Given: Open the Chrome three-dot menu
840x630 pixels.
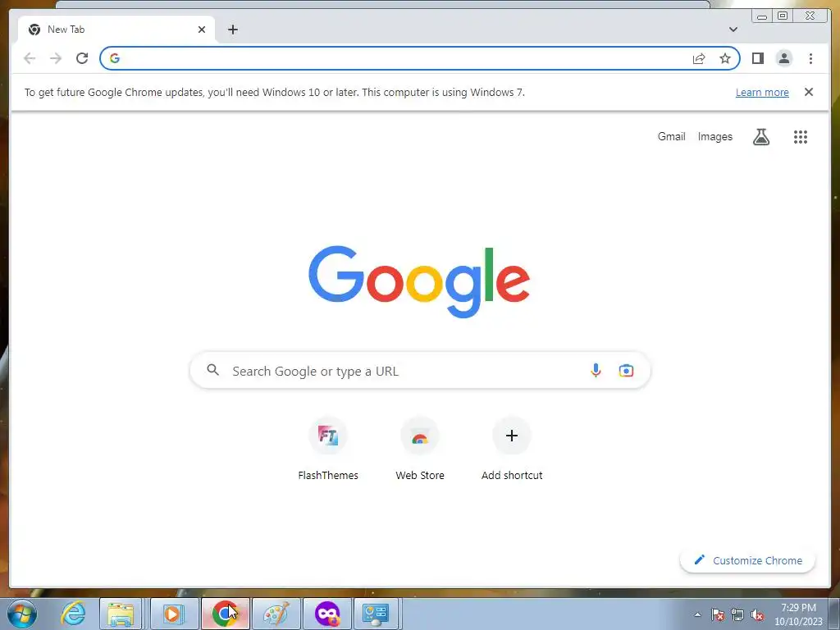Looking at the screenshot, I should [810, 58].
